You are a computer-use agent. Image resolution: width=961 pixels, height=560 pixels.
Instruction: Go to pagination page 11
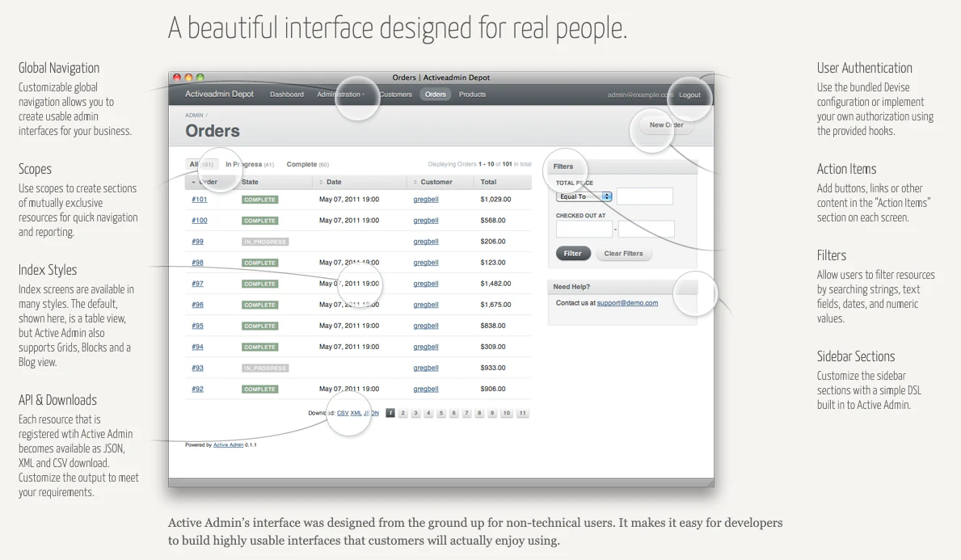pos(523,413)
